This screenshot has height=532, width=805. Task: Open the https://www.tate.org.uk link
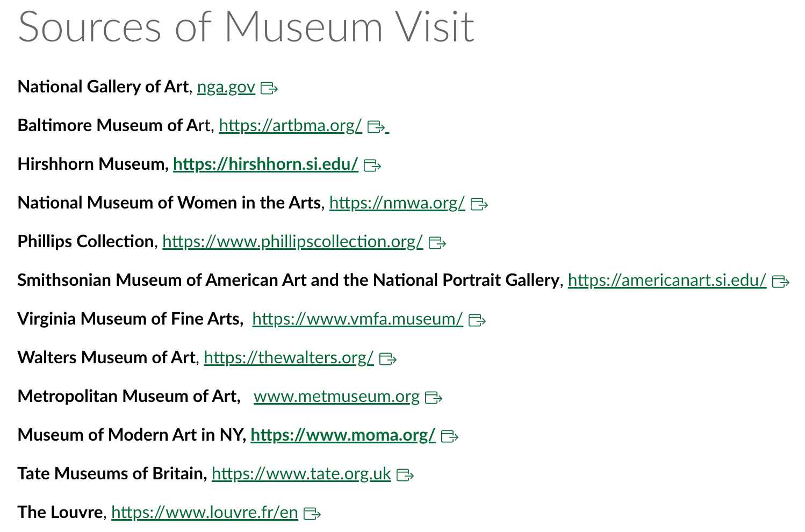tap(301, 474)
